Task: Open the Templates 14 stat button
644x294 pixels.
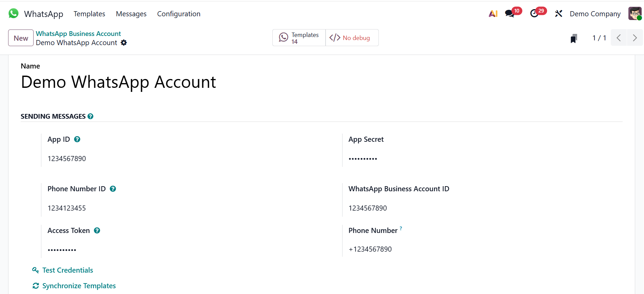Action: coord(299,38)
